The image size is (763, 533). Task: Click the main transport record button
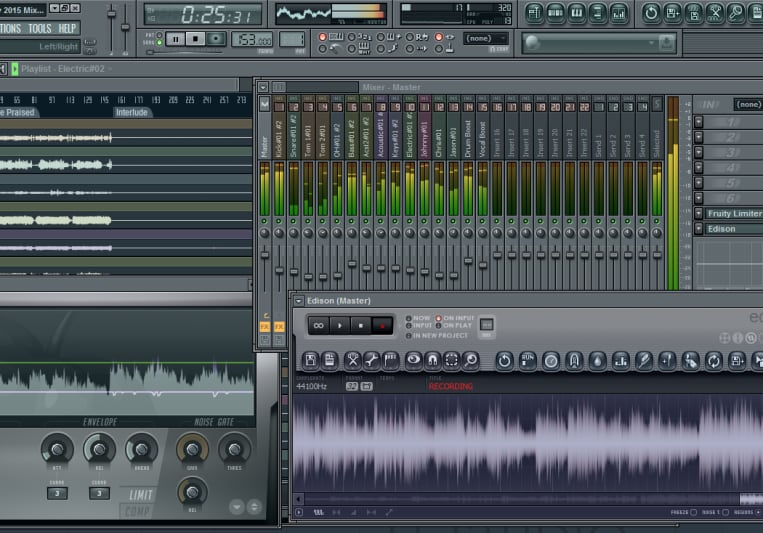[216, 39]
